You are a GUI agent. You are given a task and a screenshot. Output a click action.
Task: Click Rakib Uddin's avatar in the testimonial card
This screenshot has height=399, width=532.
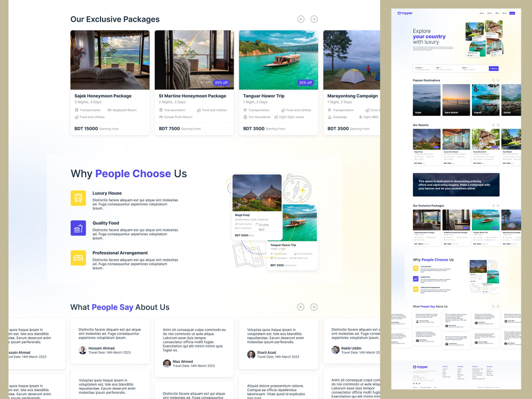tap(335, 350)
